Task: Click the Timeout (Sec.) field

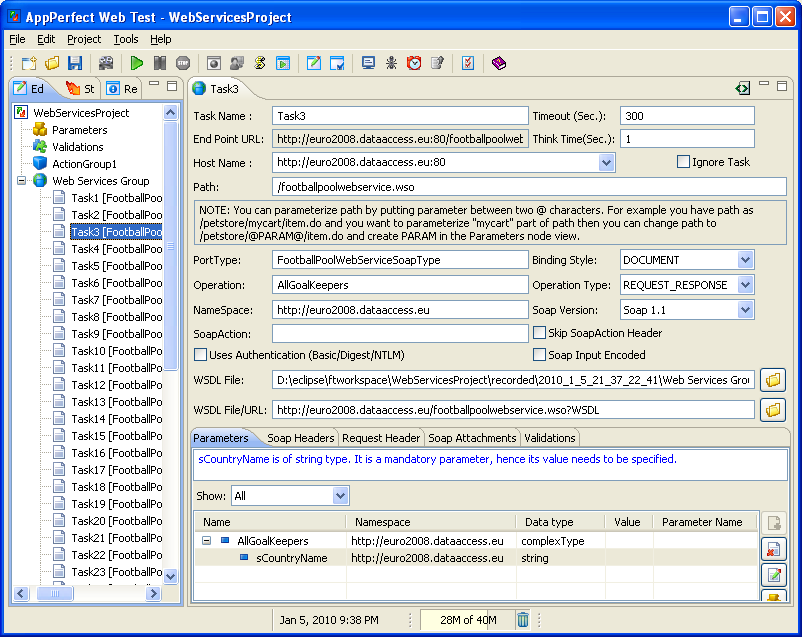Action: [687, 116]
